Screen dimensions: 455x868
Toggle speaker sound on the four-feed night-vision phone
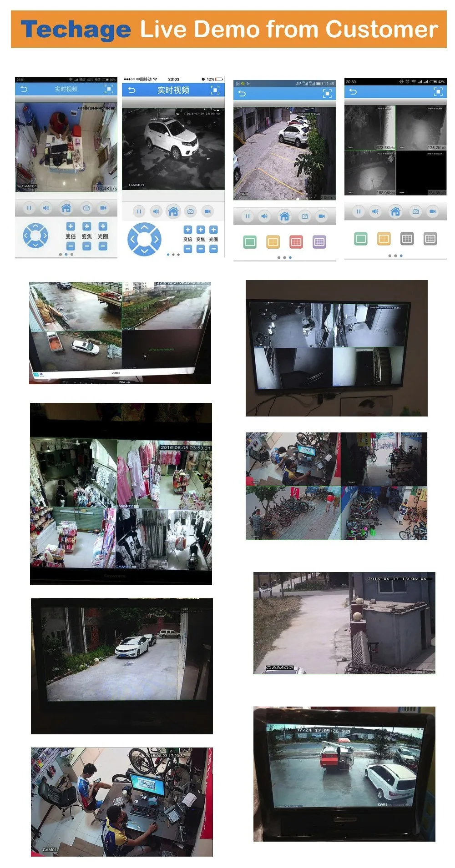(x=375, y=211)
